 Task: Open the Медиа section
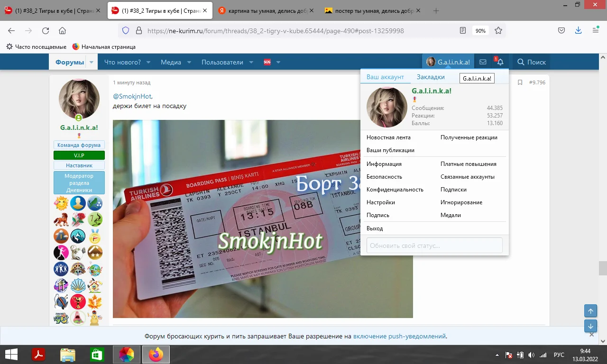pyautogui.click(x=171, y=62)
